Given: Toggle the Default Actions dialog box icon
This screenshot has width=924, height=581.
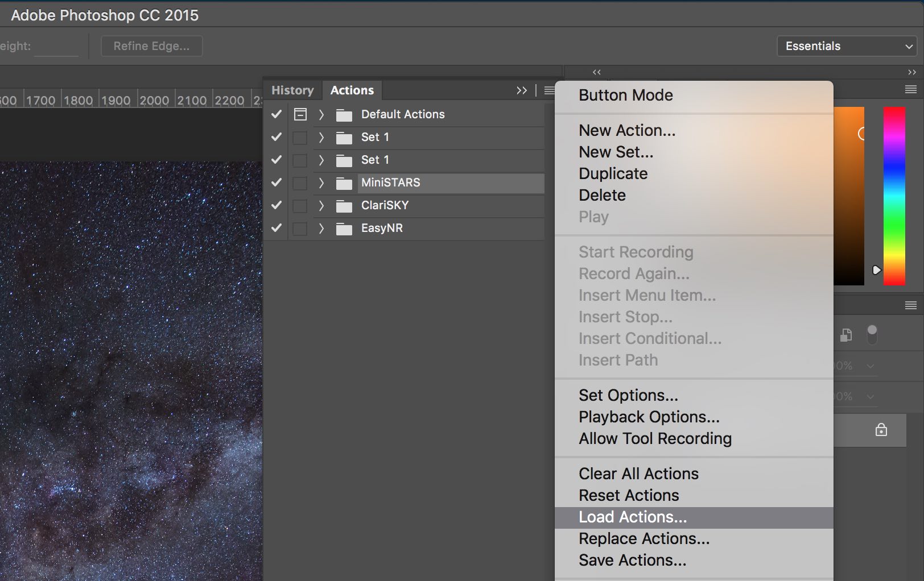Looking at the screenshot, I should pos(300,115).
